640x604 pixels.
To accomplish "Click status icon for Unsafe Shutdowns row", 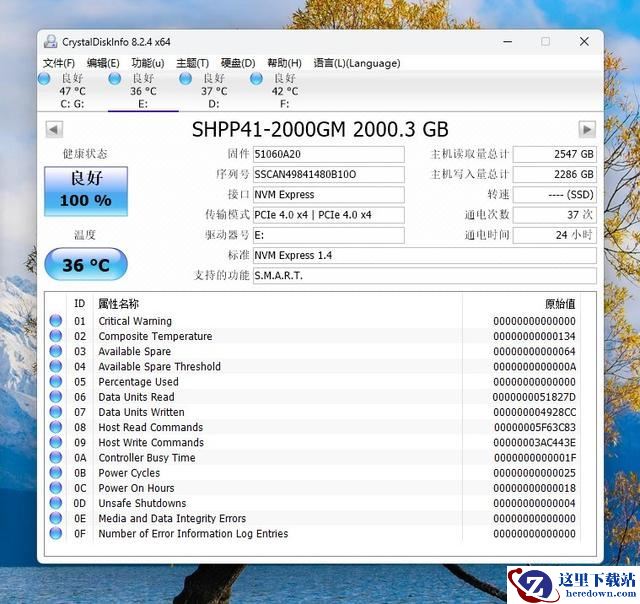I will tap(56, 503).
